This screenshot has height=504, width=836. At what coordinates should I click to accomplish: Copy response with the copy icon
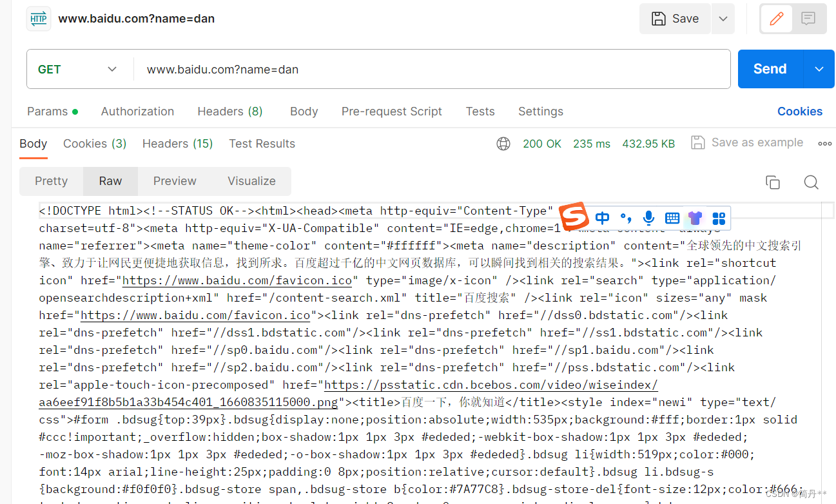[773, 182]
